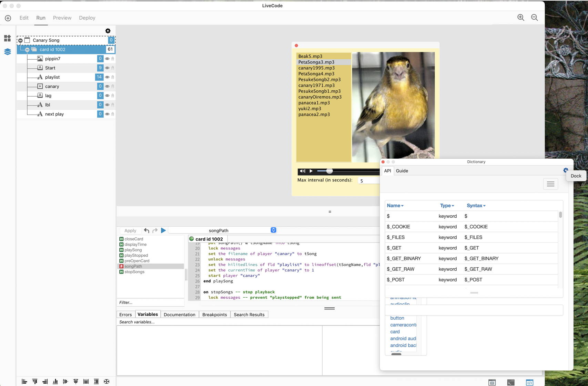588x386 pixels.
Task: Click the run script play arrow
Action: tap(163, 230)
